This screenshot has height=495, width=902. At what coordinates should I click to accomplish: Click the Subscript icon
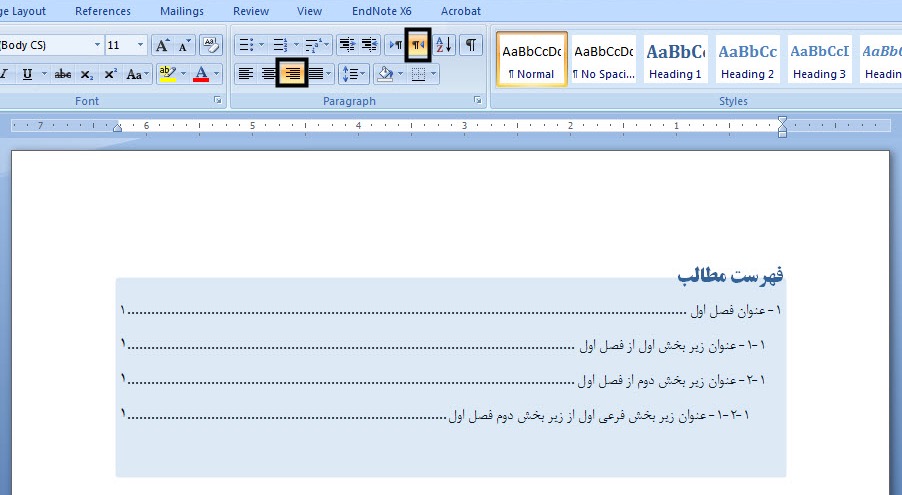(x=87, y=74)
